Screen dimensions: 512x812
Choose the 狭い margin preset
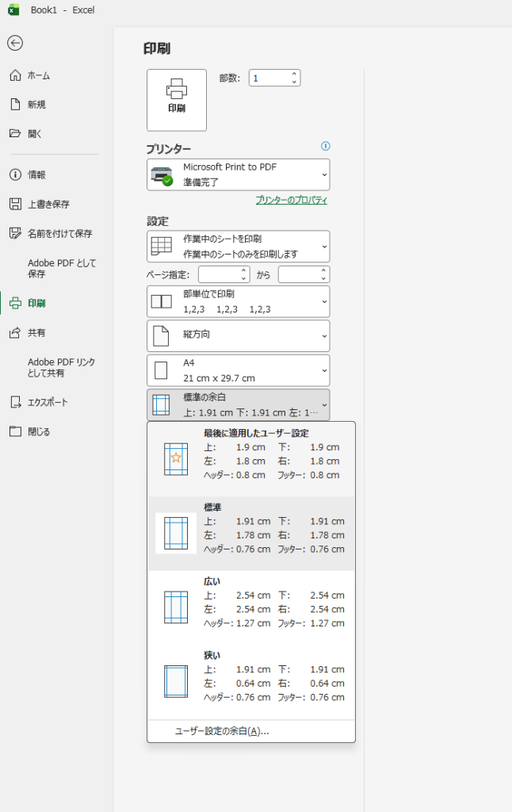pyautogui.click(x=251, y=681)
